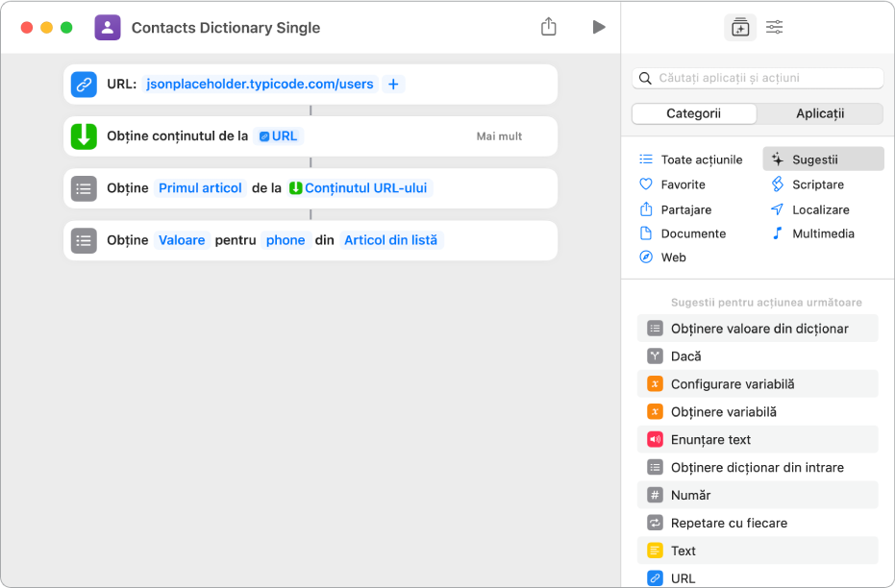The image size is (895, 588).
Task: Choose the Multimedia category
Action: (822, 233)
